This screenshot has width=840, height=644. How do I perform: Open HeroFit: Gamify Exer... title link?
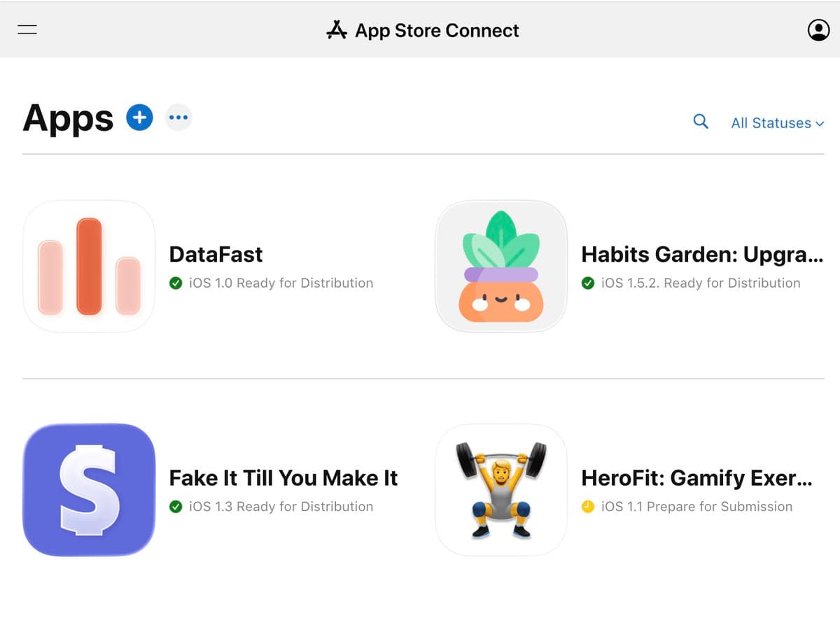(697, 478)
